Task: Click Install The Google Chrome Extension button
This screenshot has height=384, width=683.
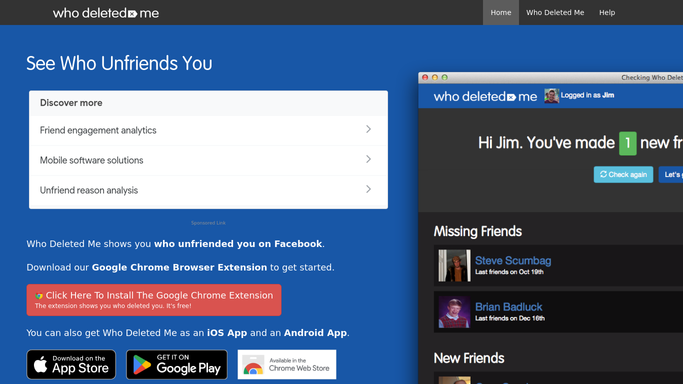Action: [x=154, y=300]
